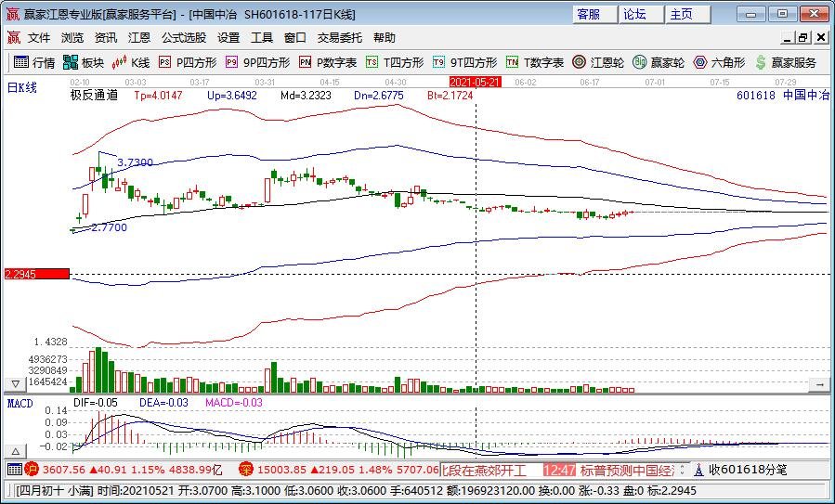The height and width of the screenshot is (504, 835).
Task: Open the 资讯 menu
Action: tap(106, 38)
